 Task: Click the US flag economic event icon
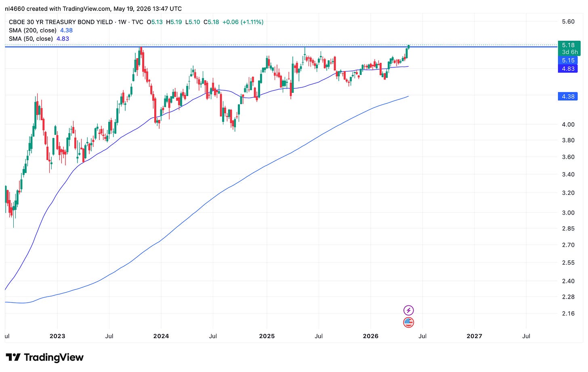click(x=409, y=322)
